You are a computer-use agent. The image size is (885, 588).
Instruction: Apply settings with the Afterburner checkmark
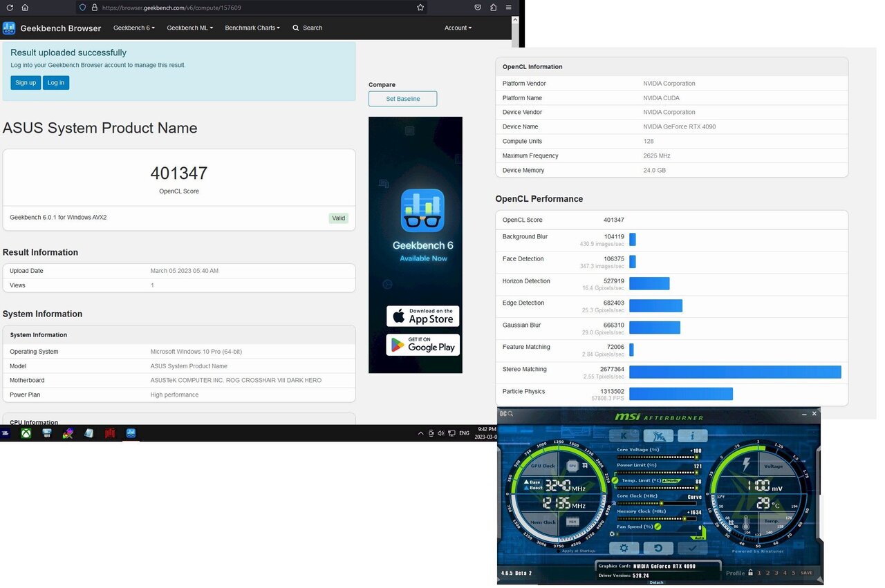point(692,548)
